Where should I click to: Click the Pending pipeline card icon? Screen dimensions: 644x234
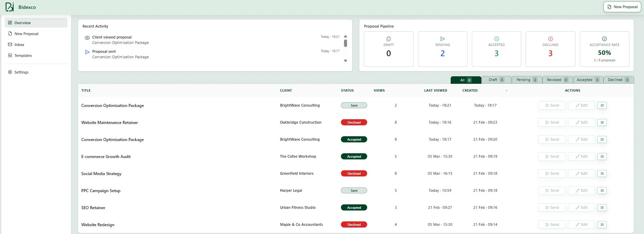(x=442, y=39)
